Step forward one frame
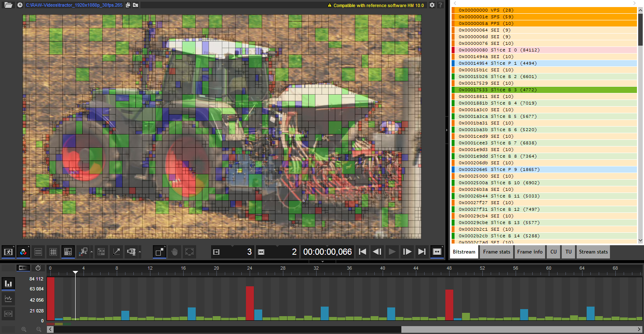Screen dimensions: 644x334 (407, 252)
